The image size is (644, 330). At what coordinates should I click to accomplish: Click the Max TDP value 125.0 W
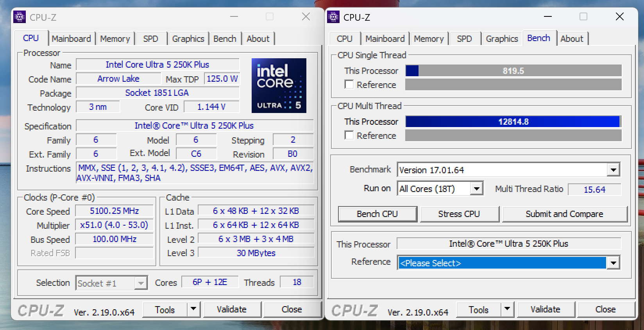tap(222, 79)
